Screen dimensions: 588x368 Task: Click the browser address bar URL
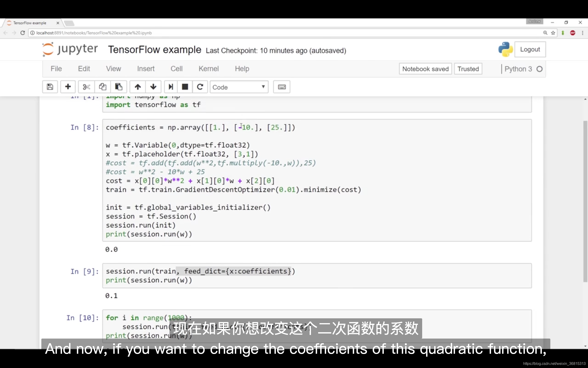(94, 33)
